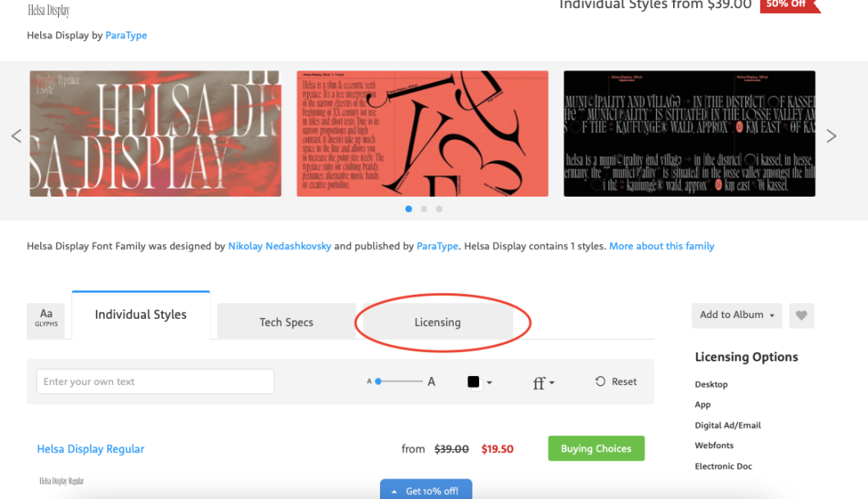Show next carousel image with right arrow
This screenshot has height=499, width=868.
click(x=831, y=136)
